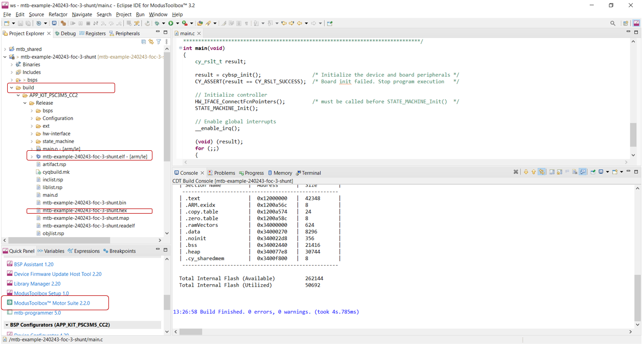Select mtb-example-240243-foc-3-shunt.hex file
Viewport: 644px width, 347px height.
84,211
